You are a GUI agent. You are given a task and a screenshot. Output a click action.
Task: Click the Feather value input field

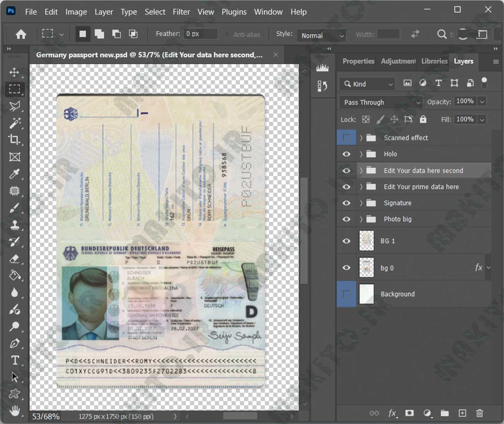[200, 34]
